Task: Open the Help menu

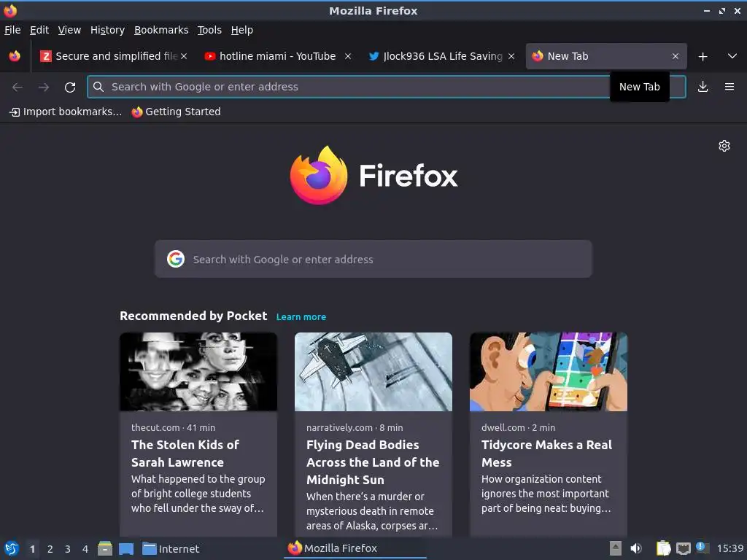Action: (242, 30)
